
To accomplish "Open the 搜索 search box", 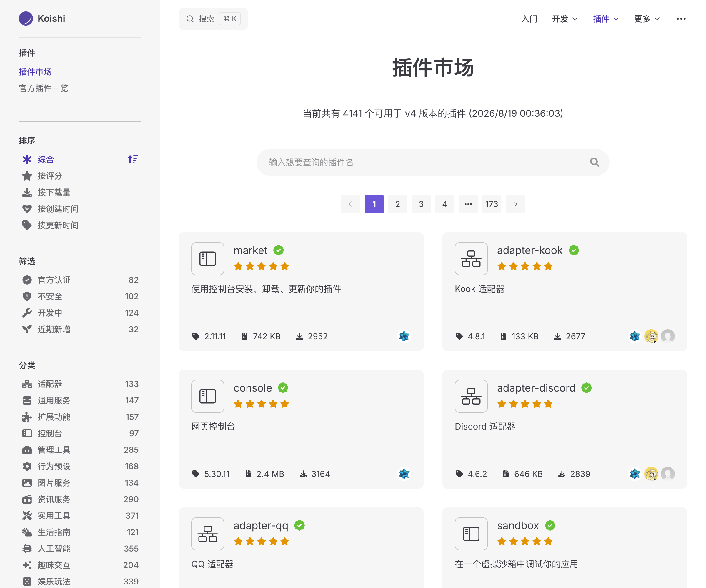I will [213, 19].
